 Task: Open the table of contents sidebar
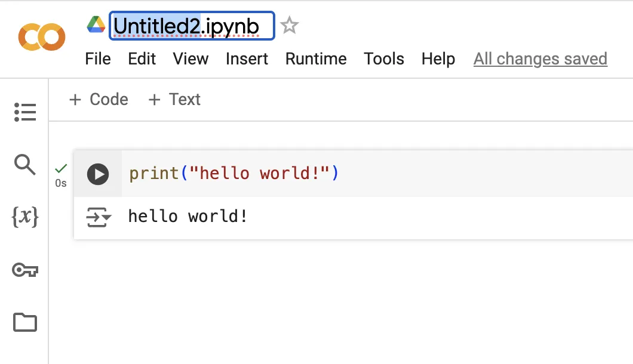pos(25,112)
